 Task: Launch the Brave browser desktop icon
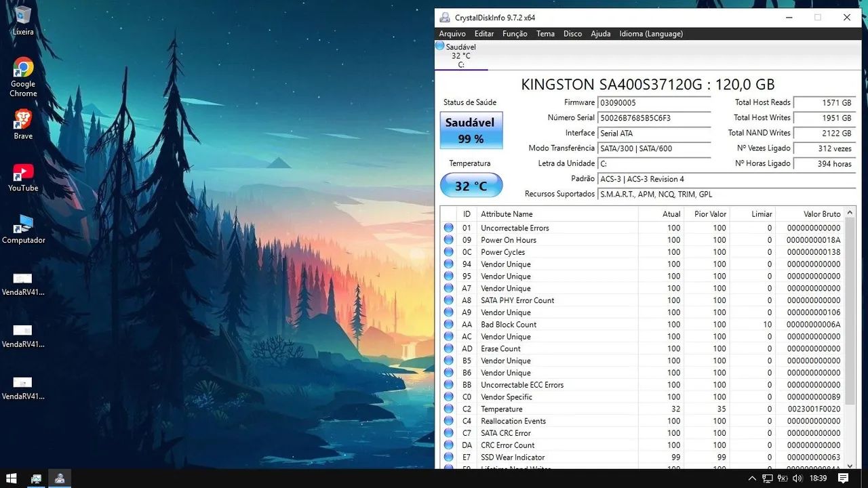click(x=23, y=120)
